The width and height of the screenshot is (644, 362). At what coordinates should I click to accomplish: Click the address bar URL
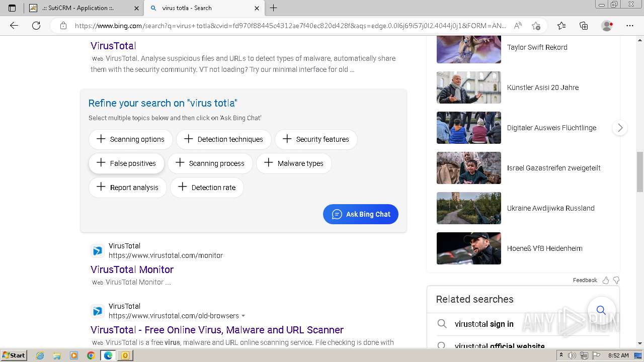coord(290,26)
